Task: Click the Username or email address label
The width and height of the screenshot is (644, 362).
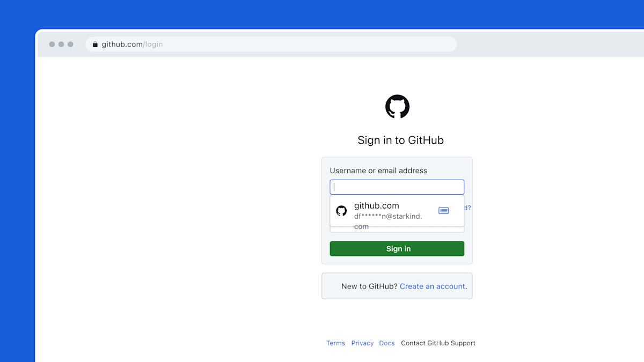Action: 378,170
